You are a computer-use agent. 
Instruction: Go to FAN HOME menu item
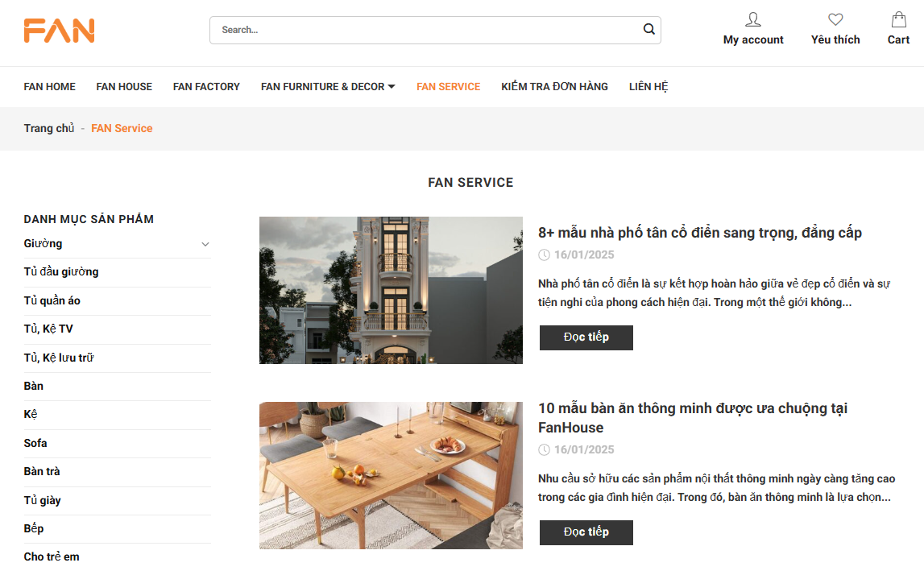click(x=50, y=87)
